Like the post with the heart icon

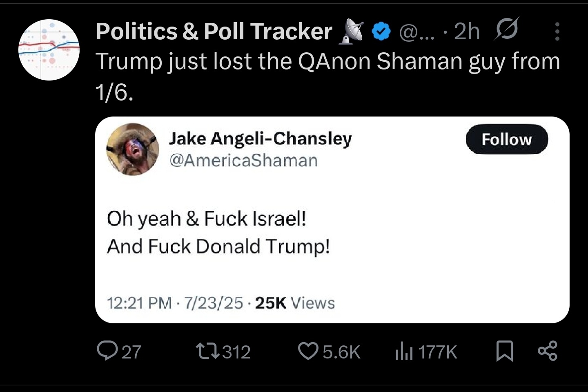308,351
